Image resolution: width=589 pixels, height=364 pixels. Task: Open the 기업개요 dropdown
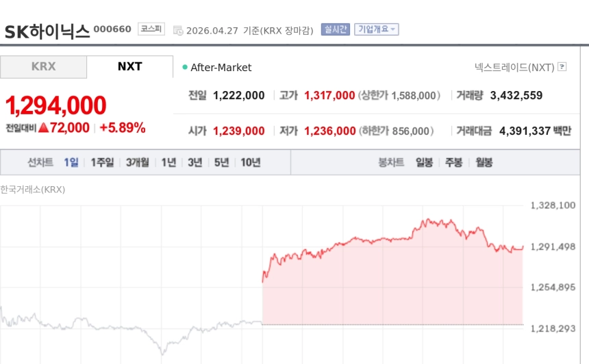tap(376, 29)
